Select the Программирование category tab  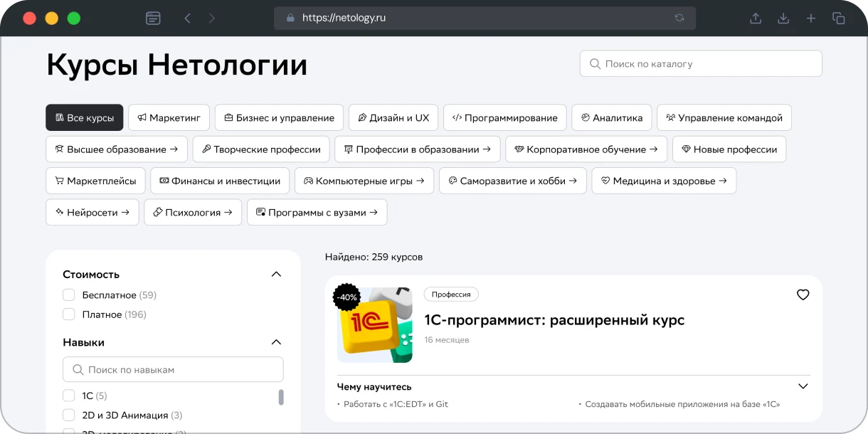pyautogui.click(x=504, y=118)
